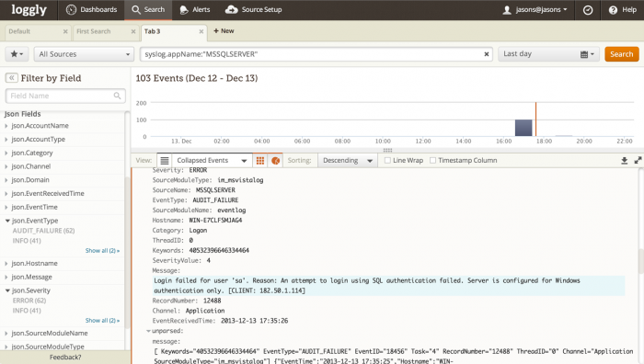
Task: Click the clock status icon in header
Action: tap(588, 10)
